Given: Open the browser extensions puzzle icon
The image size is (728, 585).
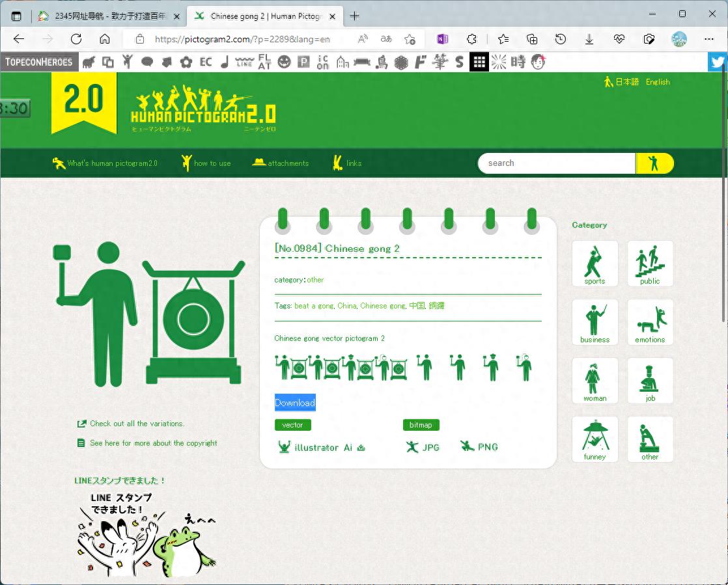Looking at the screenshot, I should (x=471, y=40).
